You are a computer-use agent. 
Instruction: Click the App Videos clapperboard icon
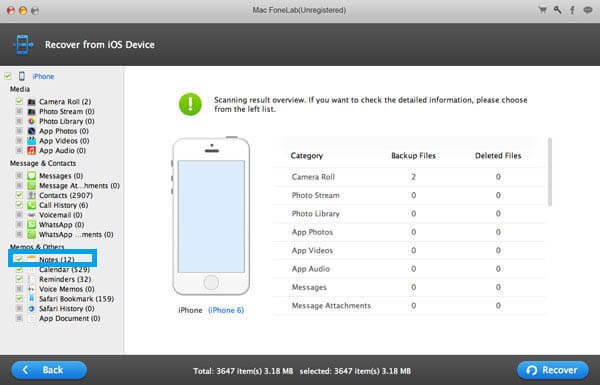pos(31,141)
